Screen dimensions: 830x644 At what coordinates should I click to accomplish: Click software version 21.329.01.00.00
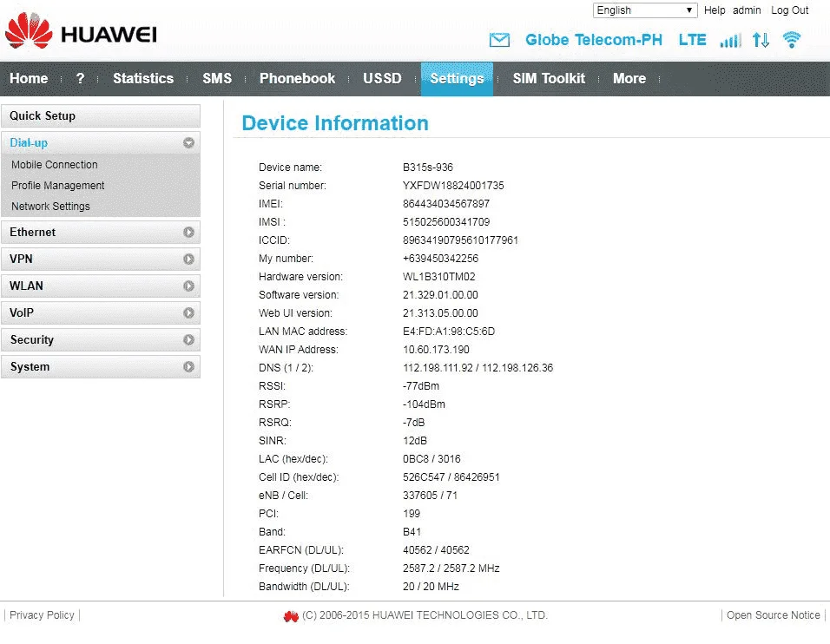440,295
